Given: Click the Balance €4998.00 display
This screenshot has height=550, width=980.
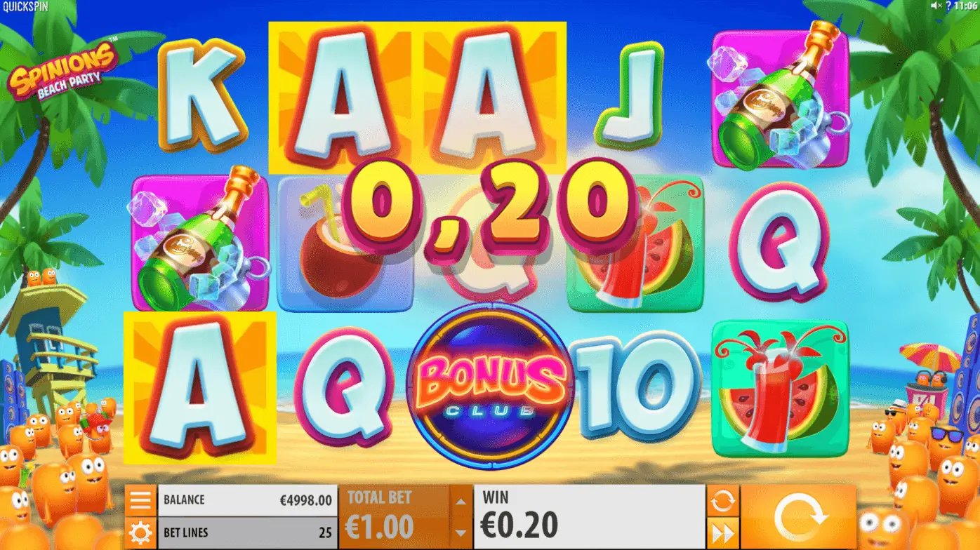Looking at the screenshot, I should [247, 500].
